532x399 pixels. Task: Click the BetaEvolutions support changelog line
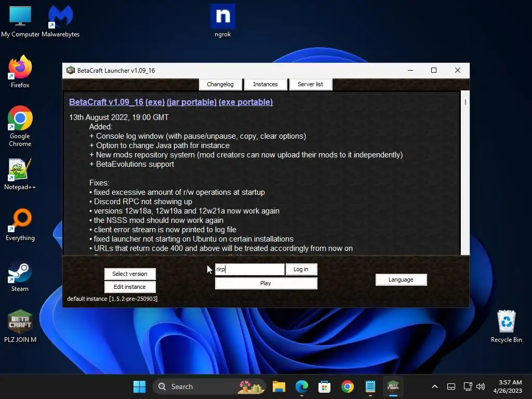131,164
